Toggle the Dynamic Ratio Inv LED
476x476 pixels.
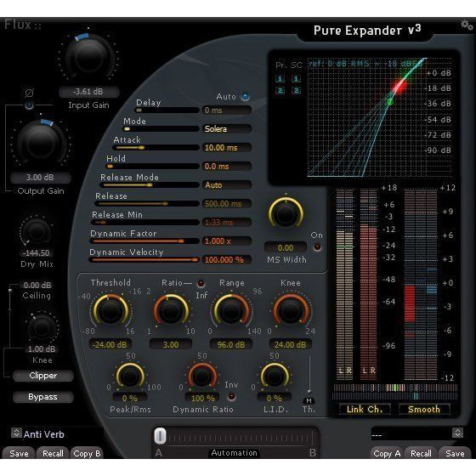tap(231, 396)
